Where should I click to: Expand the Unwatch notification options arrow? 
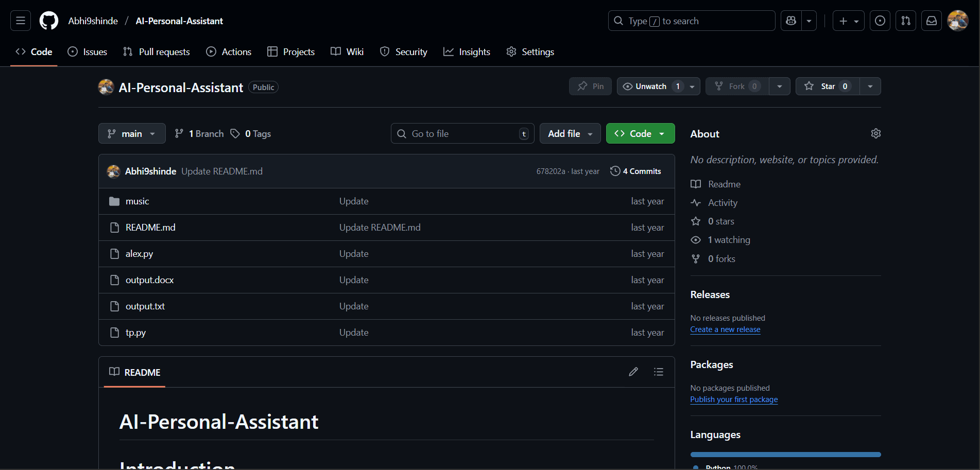(692, 86)
